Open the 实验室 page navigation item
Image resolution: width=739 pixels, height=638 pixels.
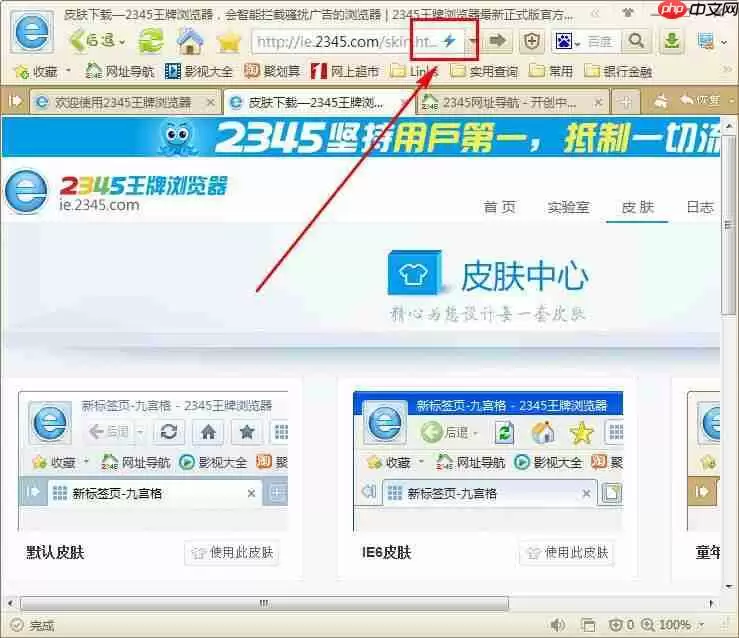[568, 207]
